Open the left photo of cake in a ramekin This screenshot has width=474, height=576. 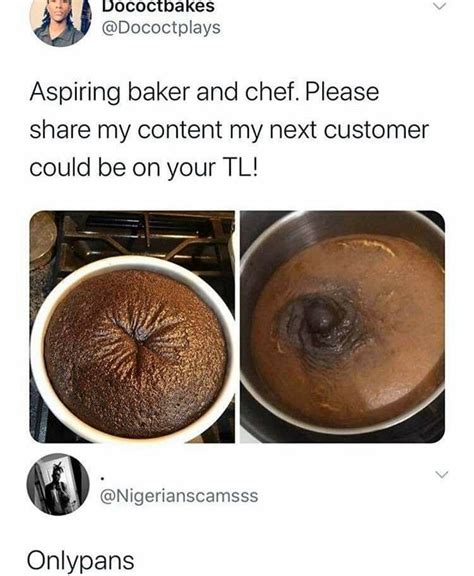click(x=132, y=327)
